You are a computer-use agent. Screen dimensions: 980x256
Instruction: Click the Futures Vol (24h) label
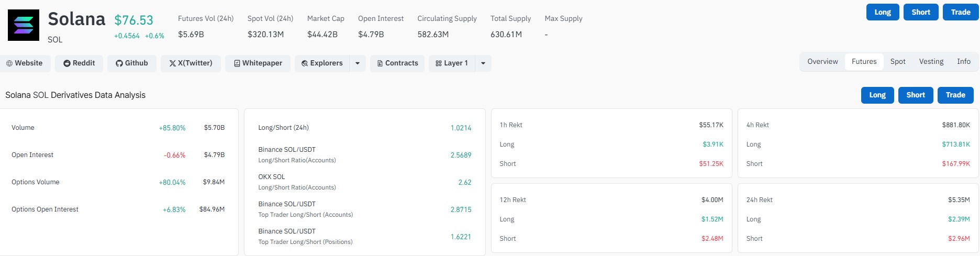point(206,18)
